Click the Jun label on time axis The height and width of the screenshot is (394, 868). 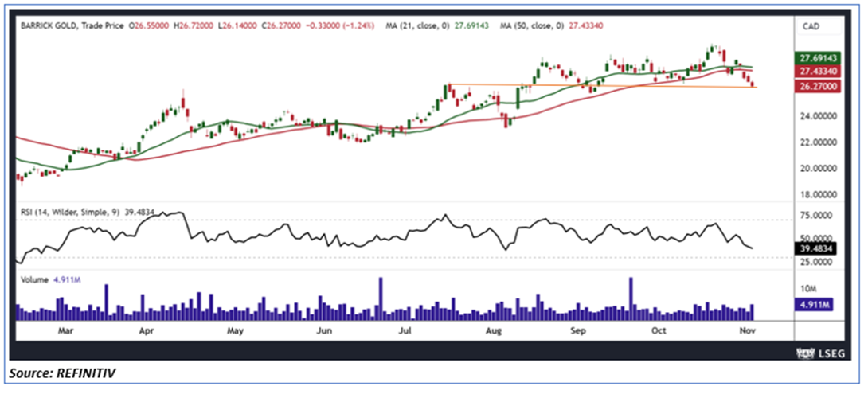pyautogui.click(x=324, y=331)
